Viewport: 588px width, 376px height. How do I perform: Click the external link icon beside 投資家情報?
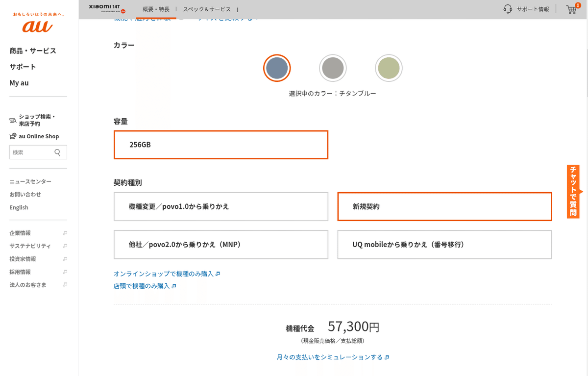coord(65,259)
